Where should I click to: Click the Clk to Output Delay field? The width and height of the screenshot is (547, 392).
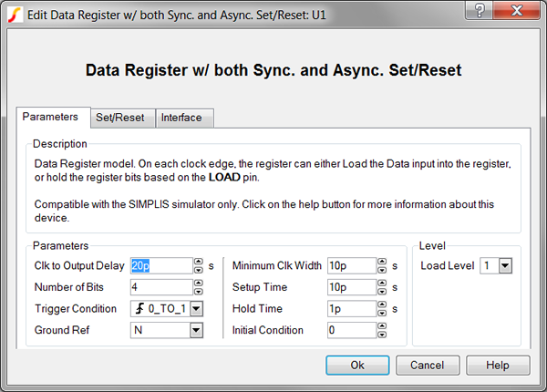tap(160, 265)
